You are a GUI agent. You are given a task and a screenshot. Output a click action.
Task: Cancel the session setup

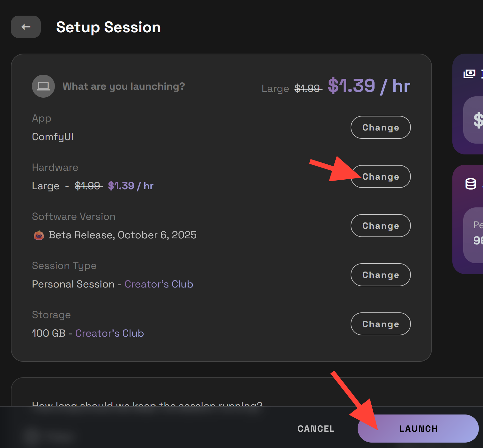tap(316, 429)
